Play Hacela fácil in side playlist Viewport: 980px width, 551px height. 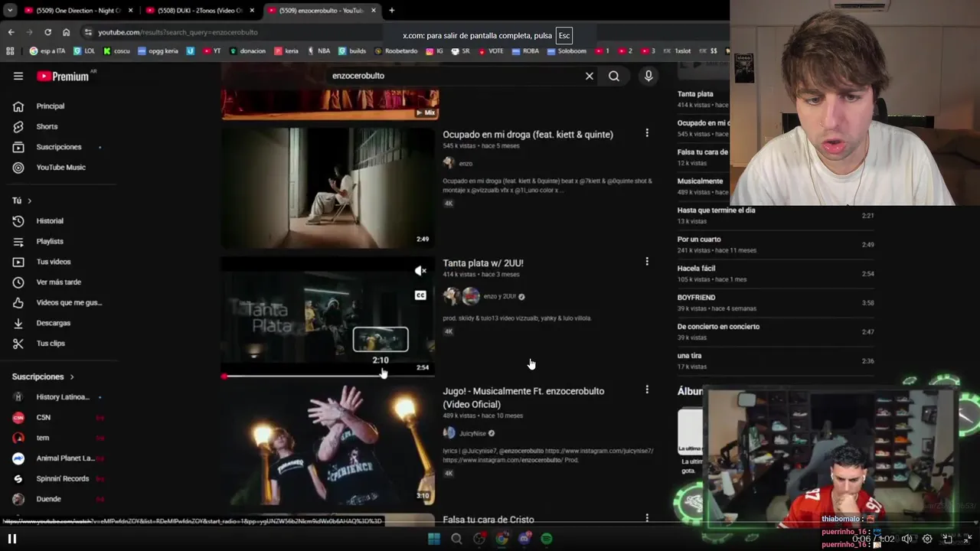pyautogui.click(x=775, y=273)
